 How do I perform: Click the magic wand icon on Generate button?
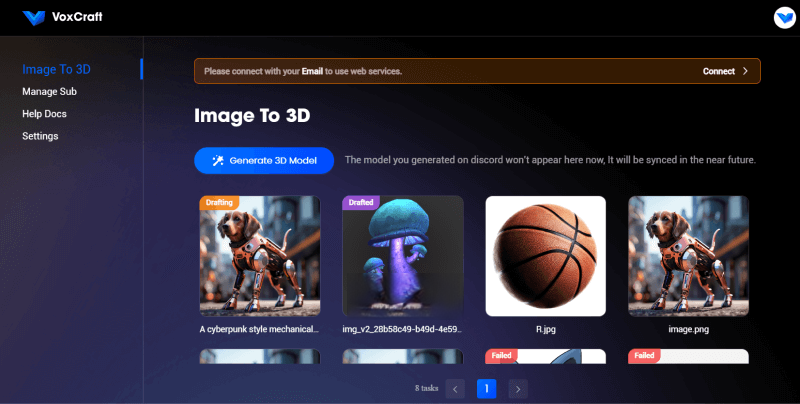(x=217, y=160)
